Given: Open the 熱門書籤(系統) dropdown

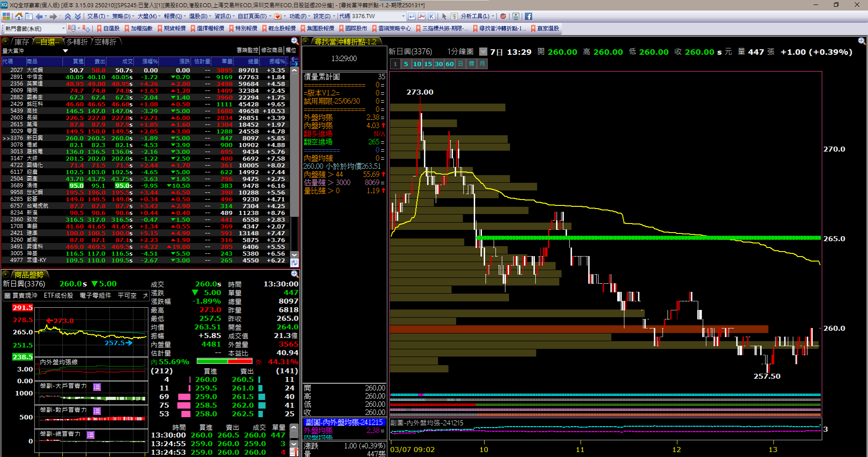Looking at the screenshot, I should (63, 29).
